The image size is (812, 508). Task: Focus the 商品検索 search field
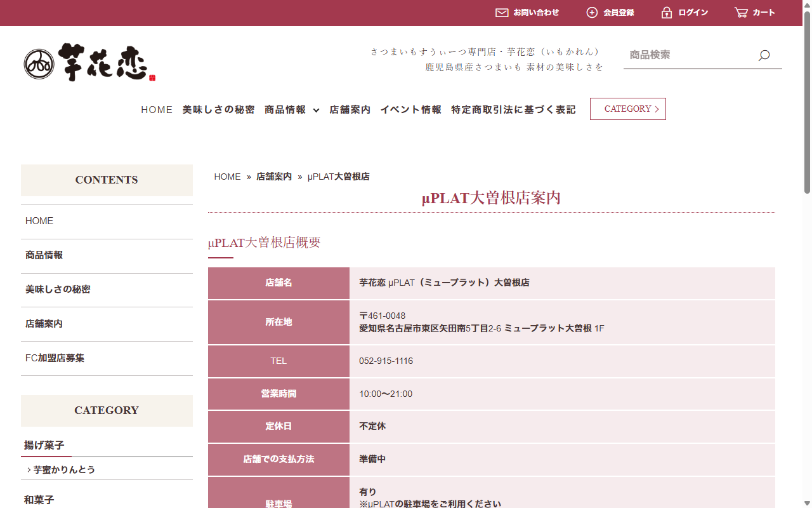tap(688, 55)
